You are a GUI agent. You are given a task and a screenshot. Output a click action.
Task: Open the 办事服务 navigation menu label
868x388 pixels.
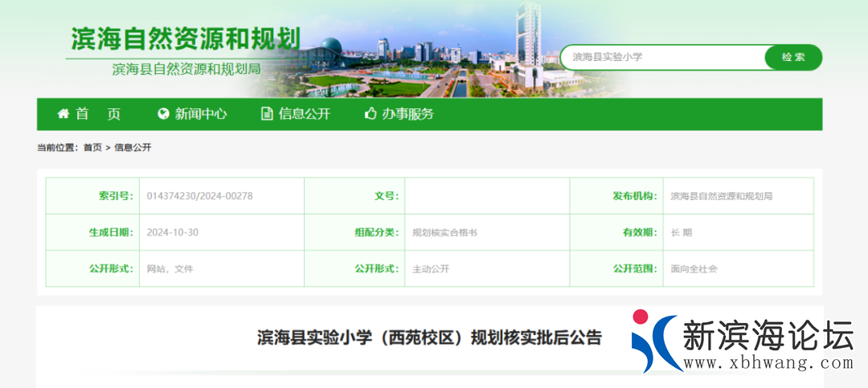[x=407, y=114]
